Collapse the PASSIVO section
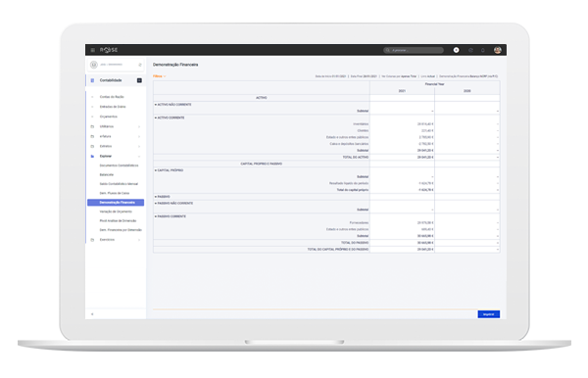This screenshot has height=378, width=588. [156, 196]
